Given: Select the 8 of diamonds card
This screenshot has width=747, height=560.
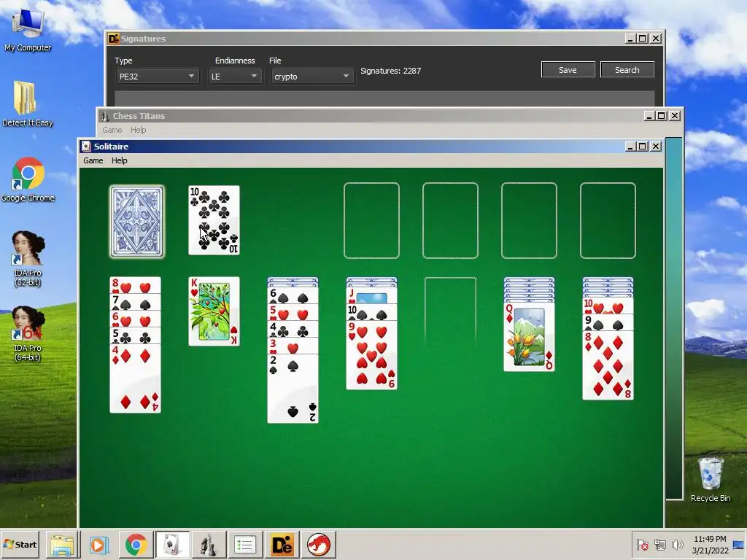Looking at the screenshot, I should tap(608, 365).
